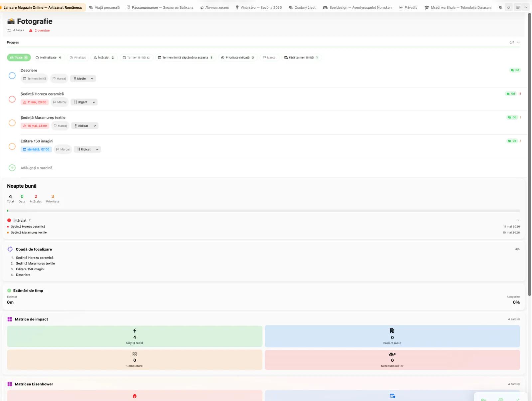Open the 15 mai, 23:00 due date
This screenshot has width=532, height=401.
(x=35, y=126)
